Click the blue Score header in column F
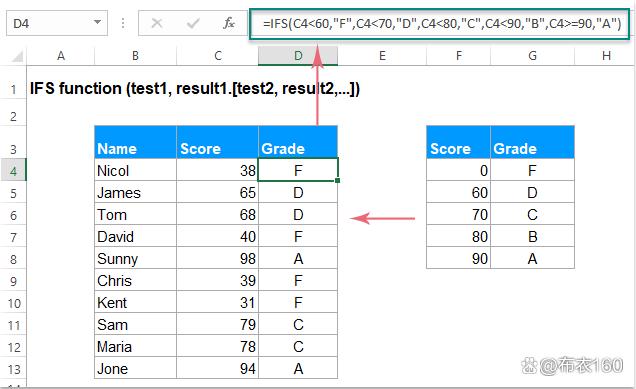 458,142
